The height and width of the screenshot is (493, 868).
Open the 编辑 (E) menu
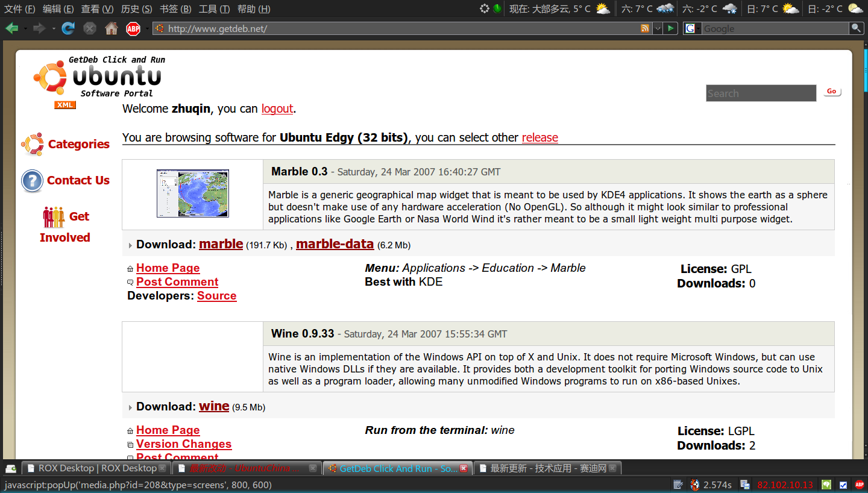pos(58,8)
